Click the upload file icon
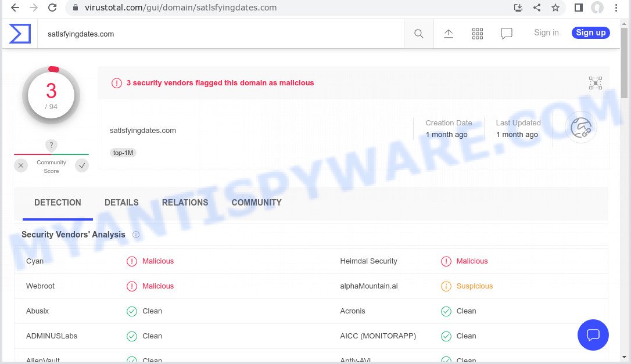This screenshot has width=631, height=364. 449,34
